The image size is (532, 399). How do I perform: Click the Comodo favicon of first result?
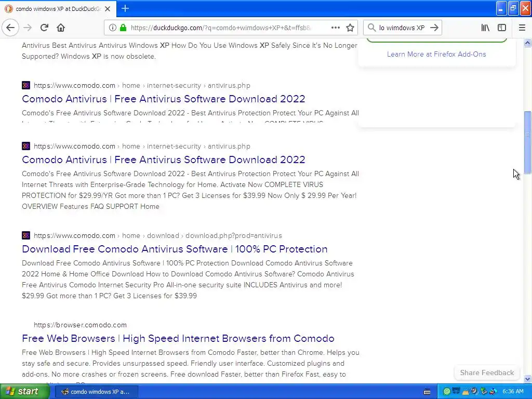[26, 85]
